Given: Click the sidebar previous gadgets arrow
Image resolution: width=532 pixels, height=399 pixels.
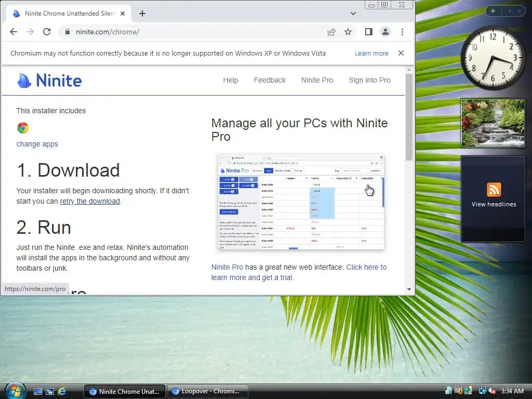Looking at the screenshot, I should pyautogui.click(x=509, y=11).
